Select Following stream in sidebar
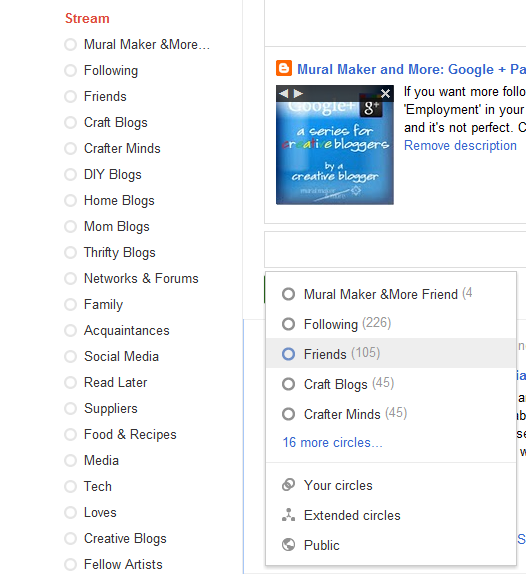Viewport: 526px width, 574px height. pyautogui.click(x=101, y=70)
